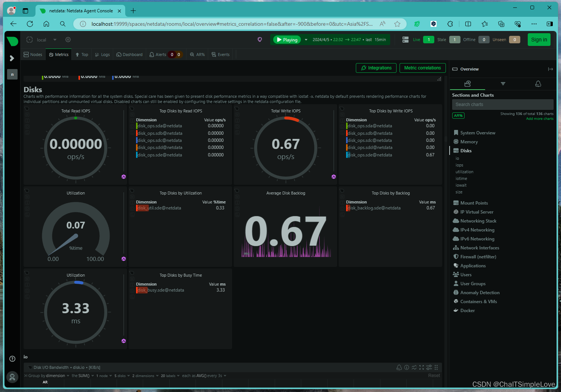Select the charts sections panel icon
Screen dimensions: 561x392
[468, 84]
